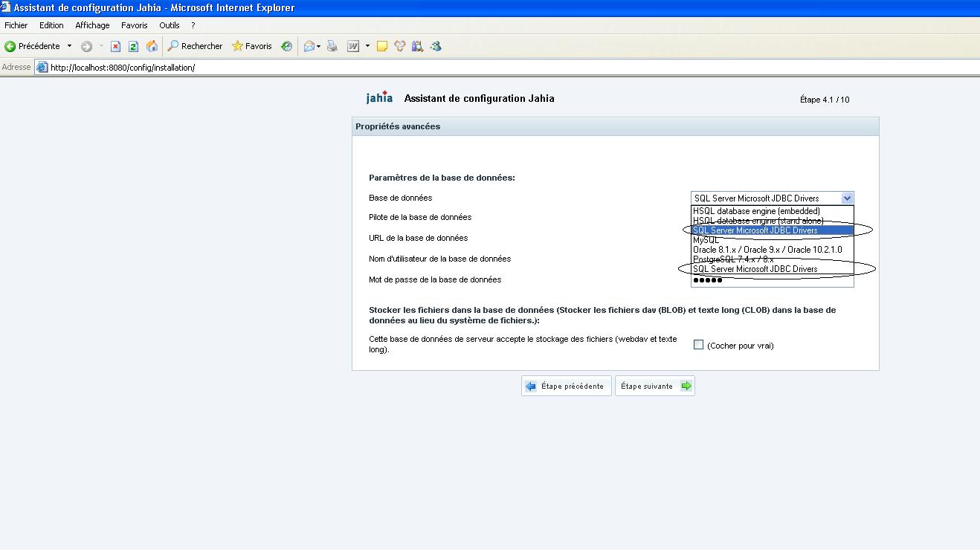Click the Propriétés avancées panel header
The image size is (980, 550).
click(x=615, y=126)
